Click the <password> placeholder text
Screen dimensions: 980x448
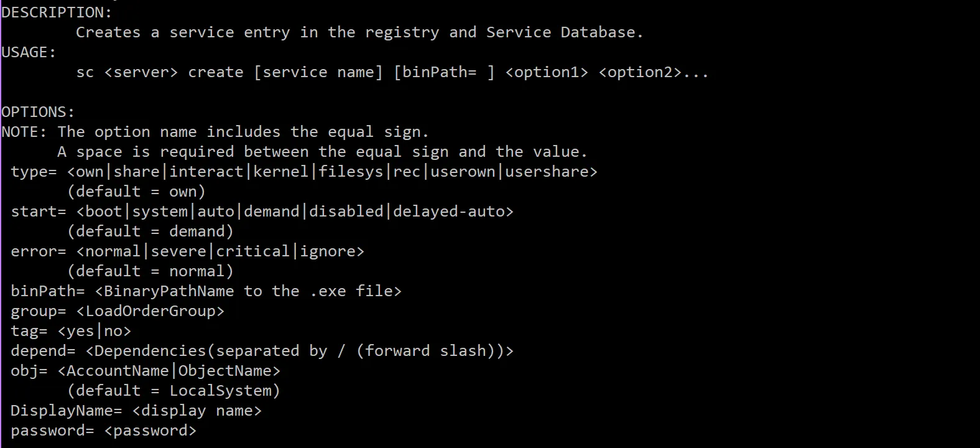(x=150, y=431)
